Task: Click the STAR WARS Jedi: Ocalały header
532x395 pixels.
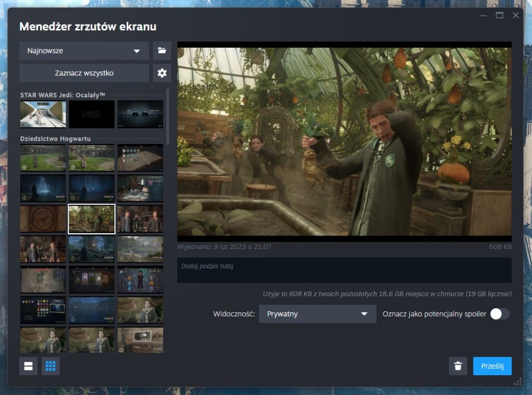Action: pos(62,95)
